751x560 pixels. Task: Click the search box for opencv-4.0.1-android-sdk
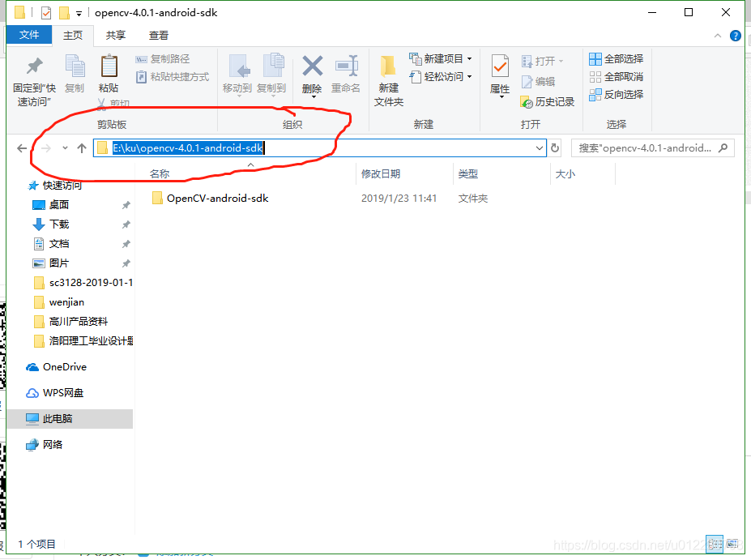click(x=652, y=148)
